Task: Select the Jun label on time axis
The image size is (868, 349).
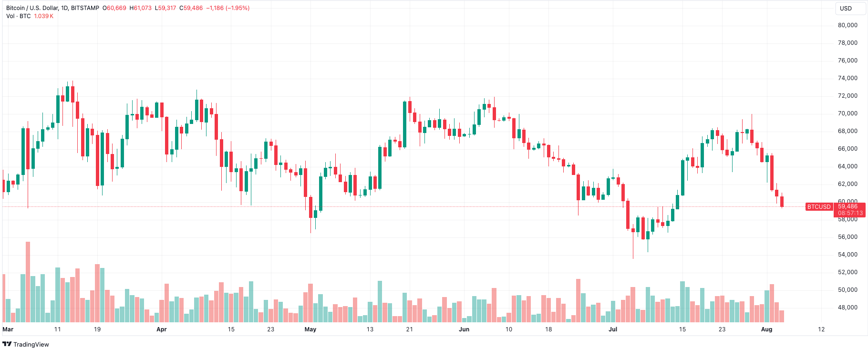Action: [464, 329]
